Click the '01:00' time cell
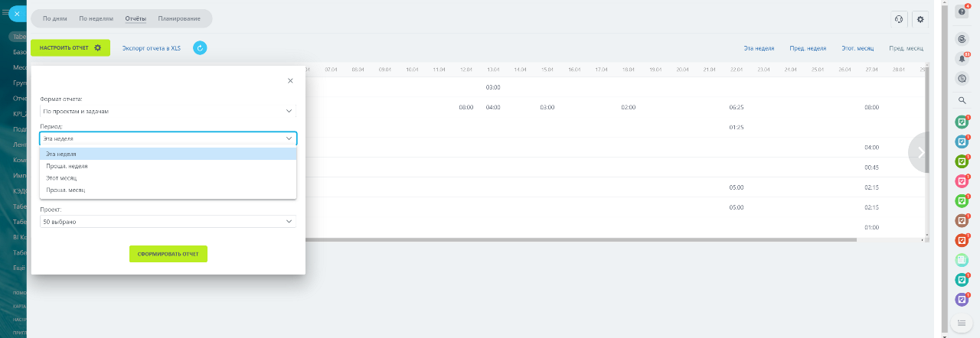Viewport: 980px width, 338px height. [871, 227]
